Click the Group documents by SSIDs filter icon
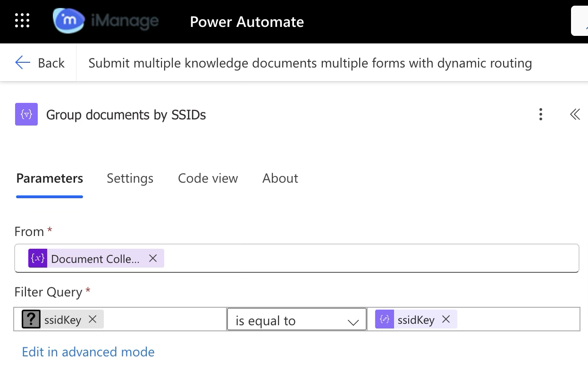The width and height of the screenshot is (588, 371). coord(26,115)
